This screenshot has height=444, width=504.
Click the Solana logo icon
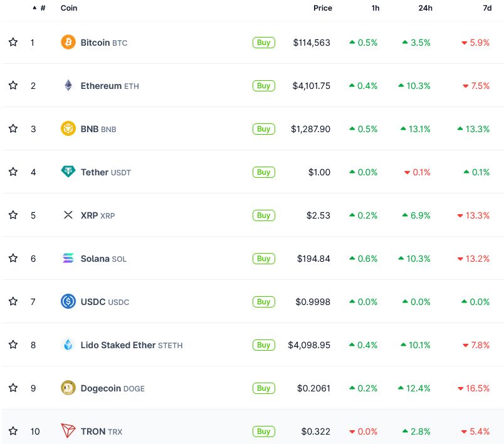(68, 258)
